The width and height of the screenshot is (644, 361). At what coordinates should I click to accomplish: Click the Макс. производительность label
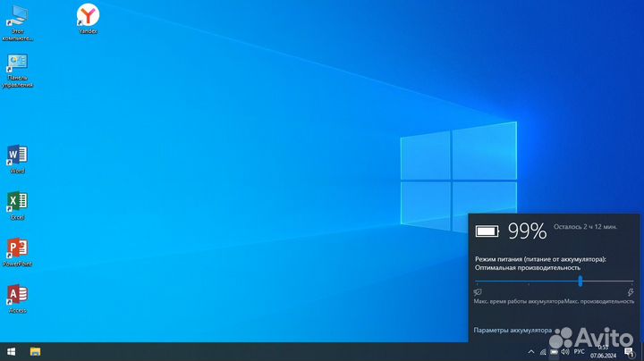click(x=599, y=301)
